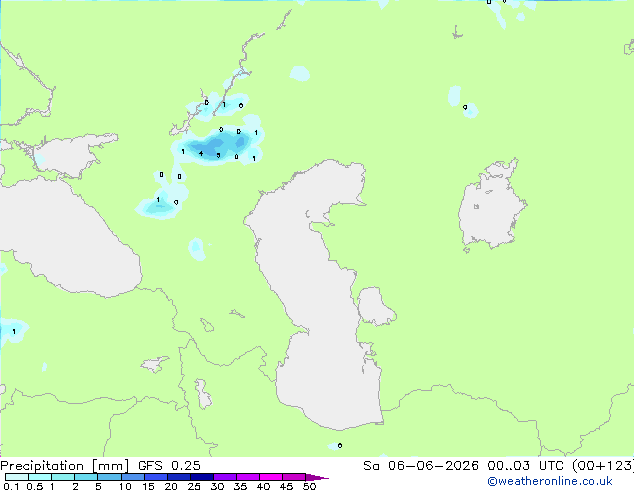The width and height of the screenshot is (634, 490).
Task: Click the Sea of Azov on the map
Action: [x=69, y=156]
